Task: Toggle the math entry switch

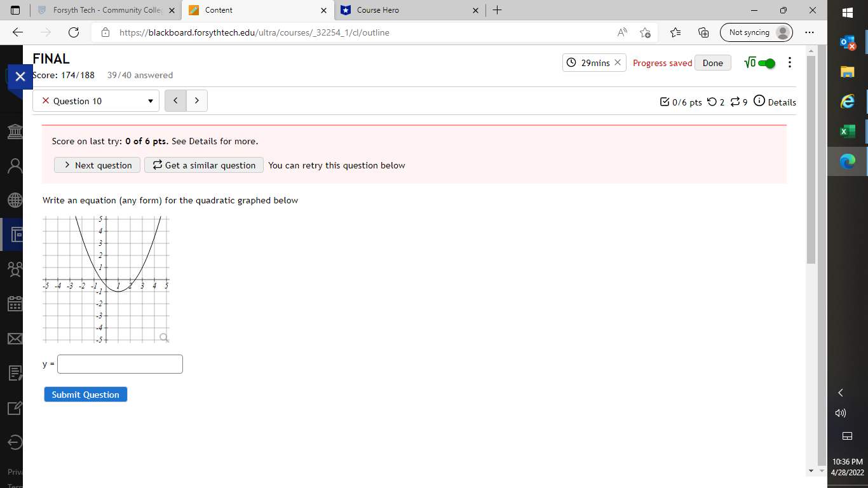Action: 767,63
